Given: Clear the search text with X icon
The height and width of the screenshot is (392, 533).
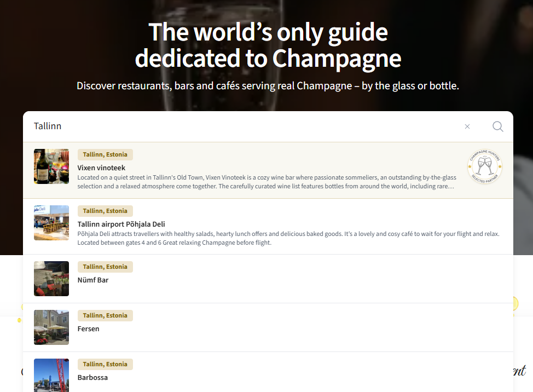Looking at the screenshot, I should click(x=467, y=126).
